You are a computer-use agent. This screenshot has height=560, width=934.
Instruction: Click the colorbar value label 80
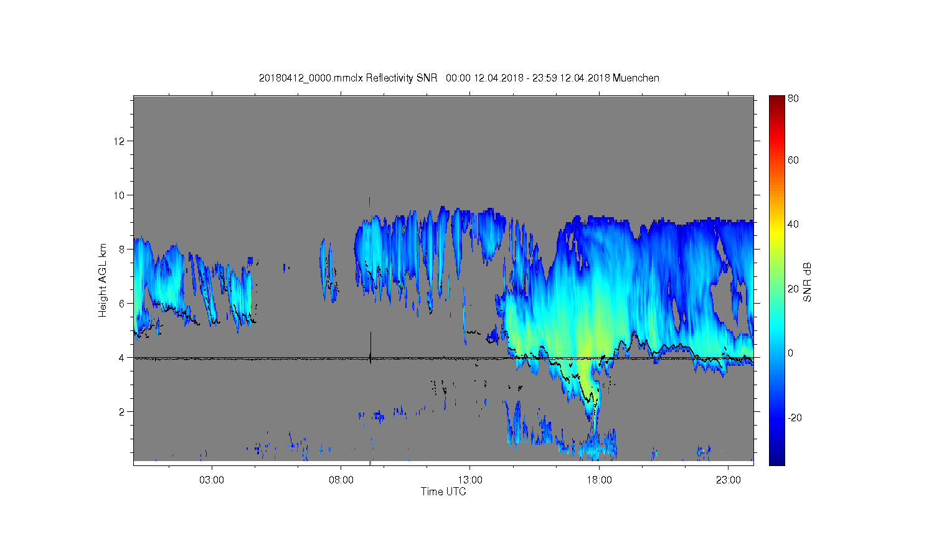coord(793,98)
